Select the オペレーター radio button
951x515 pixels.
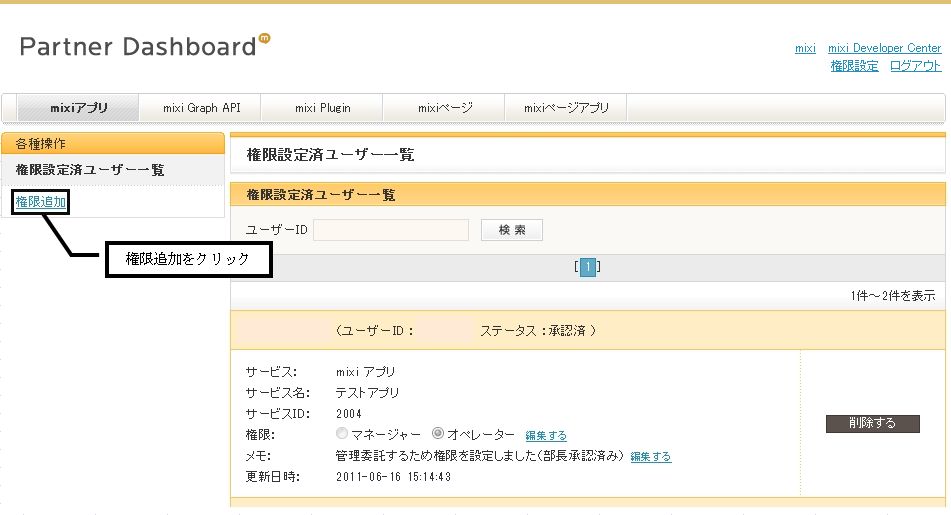pos(438,433)
